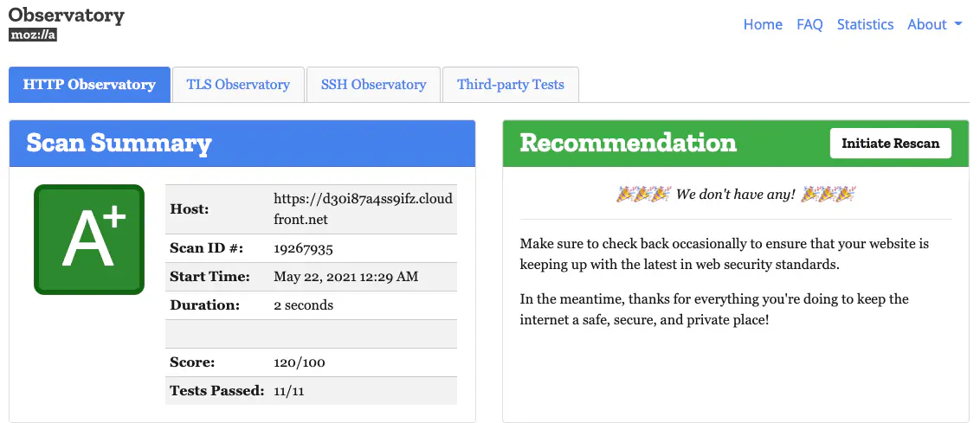Select the HTTP Observatory tab
The height and width of the screenshot is (423, 980).
coord(89,85)
